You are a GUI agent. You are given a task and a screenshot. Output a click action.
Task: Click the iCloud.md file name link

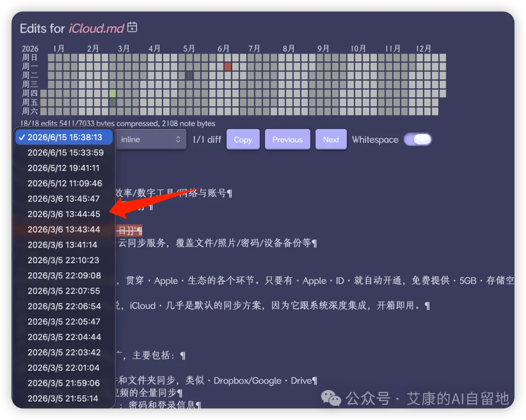coord(96,29)
